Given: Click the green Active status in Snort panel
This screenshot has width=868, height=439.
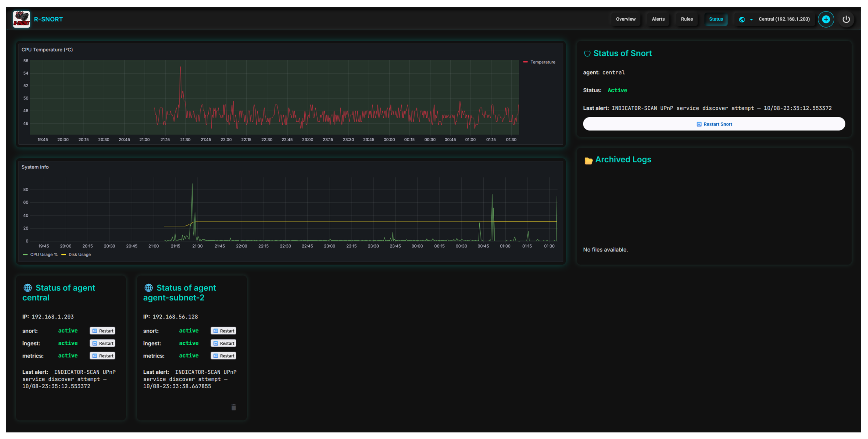Looking at the screenshot, I should pyautogui.click(x=617, y=90).
